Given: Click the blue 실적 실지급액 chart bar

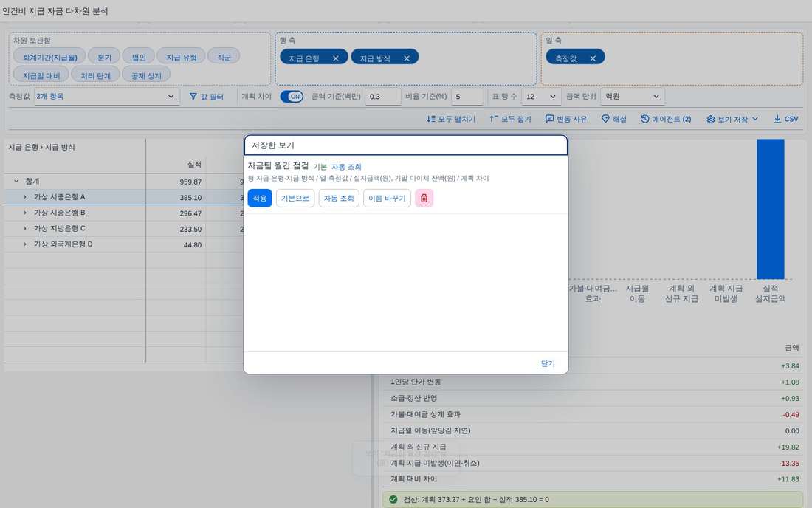Looking at the screenshot, I should 770,209.
